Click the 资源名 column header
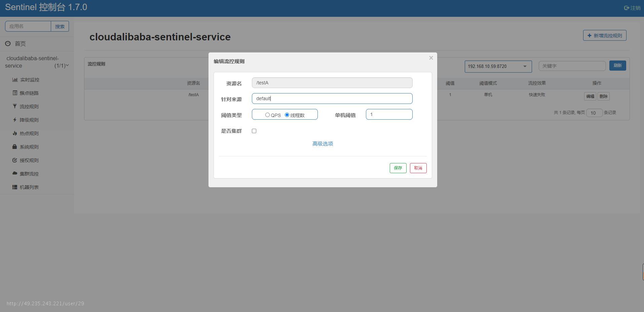This screenshot has width=644, height=312. click(x=193, y=83)
